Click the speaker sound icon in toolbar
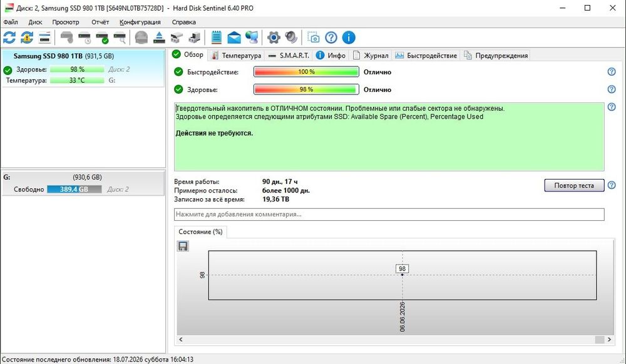Screen dimensions: 626x364 coord(291,38)
